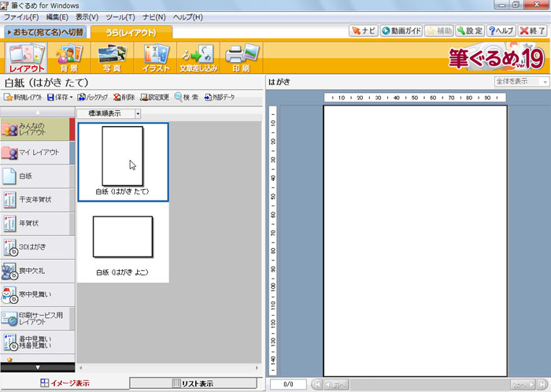The width and height of the screenshot is (551, 392).
Task: Switch to おもて(宛て名)へ切替 tab
Action: point(44,32)
